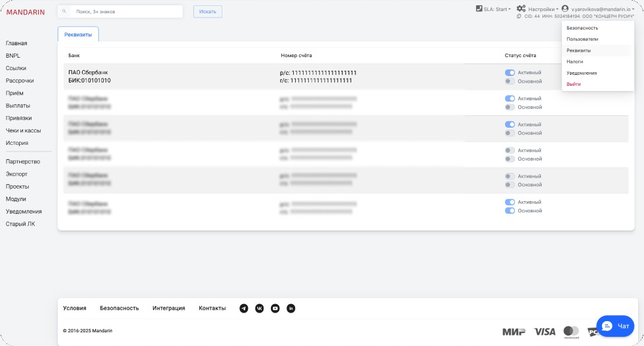Expand the SLA: Start dropdown
This screenshot has height=346, width=644.
493,9
